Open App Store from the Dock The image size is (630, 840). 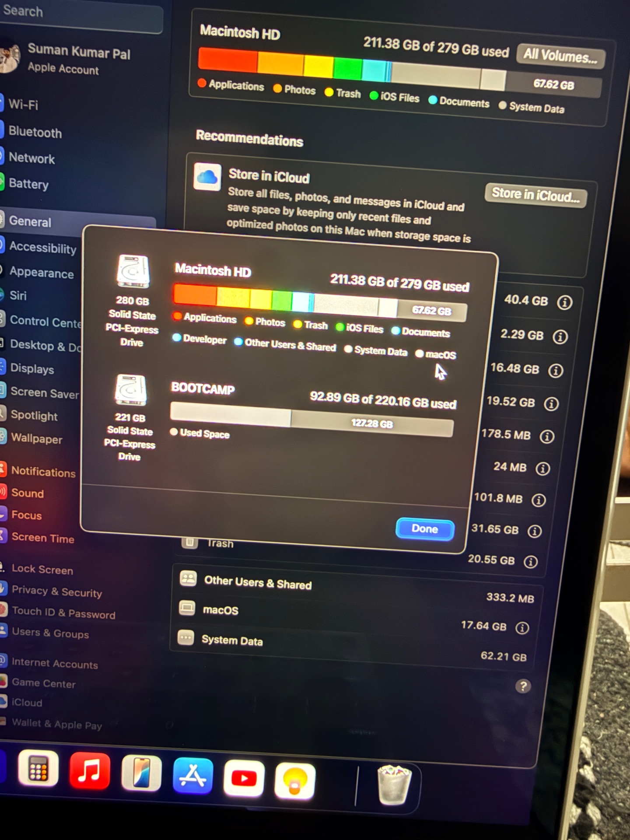(x=193, y=776)
